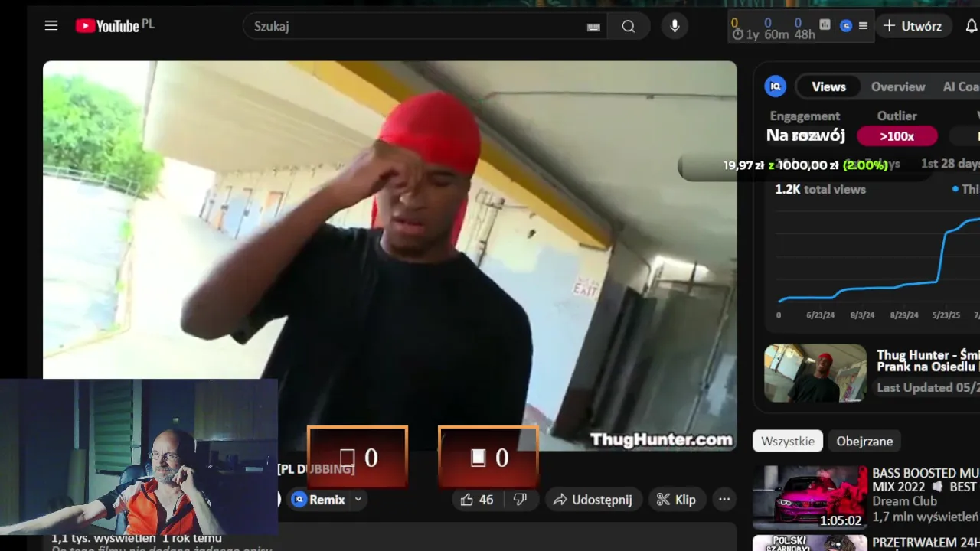Click the 6/23/24 chart axis date
This screenshot has height=551, width=980.
820,315
